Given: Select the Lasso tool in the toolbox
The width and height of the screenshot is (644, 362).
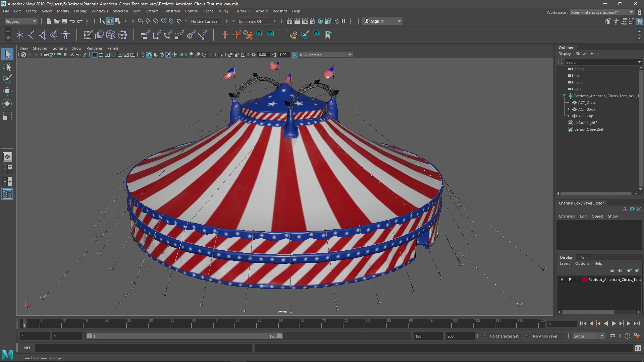Looking at the screenshot, I should 7,66.
